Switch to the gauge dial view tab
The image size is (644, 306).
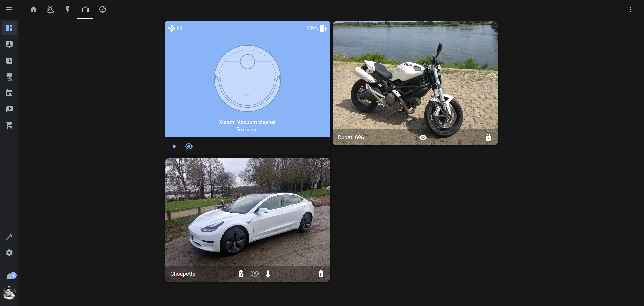[103, 9]
